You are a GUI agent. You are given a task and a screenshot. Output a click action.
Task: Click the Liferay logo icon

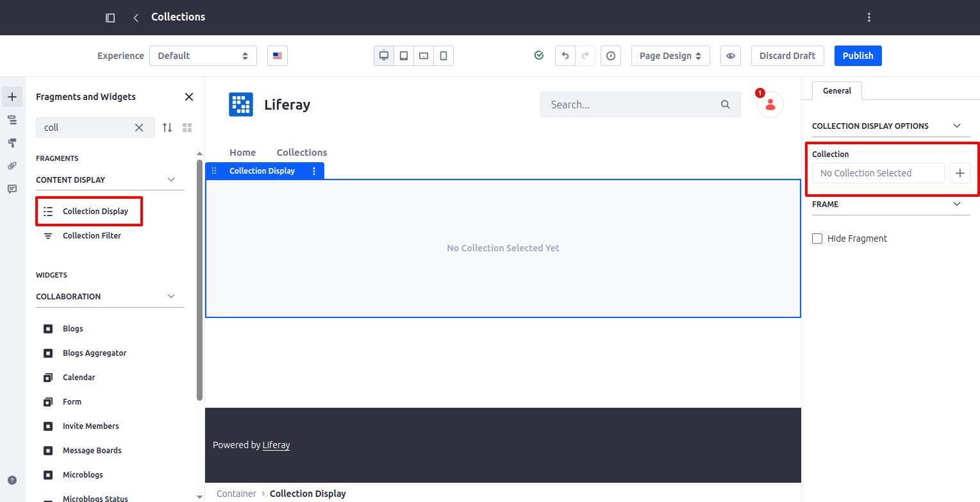[241, 105]
